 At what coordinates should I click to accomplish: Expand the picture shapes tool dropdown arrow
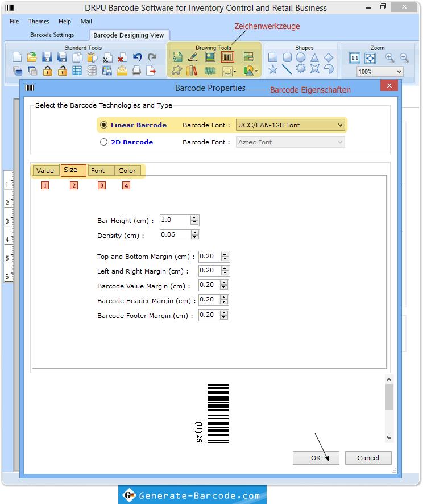(x=256, y=71)
